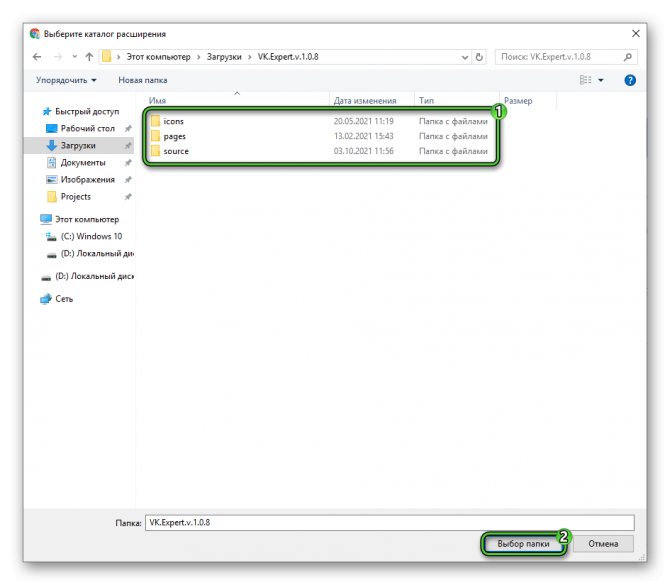The height and width of the screenshot is (585, 670).
Task: Open 'Рабочий стол' in sidebar
Action: click(x=88, y=128)
